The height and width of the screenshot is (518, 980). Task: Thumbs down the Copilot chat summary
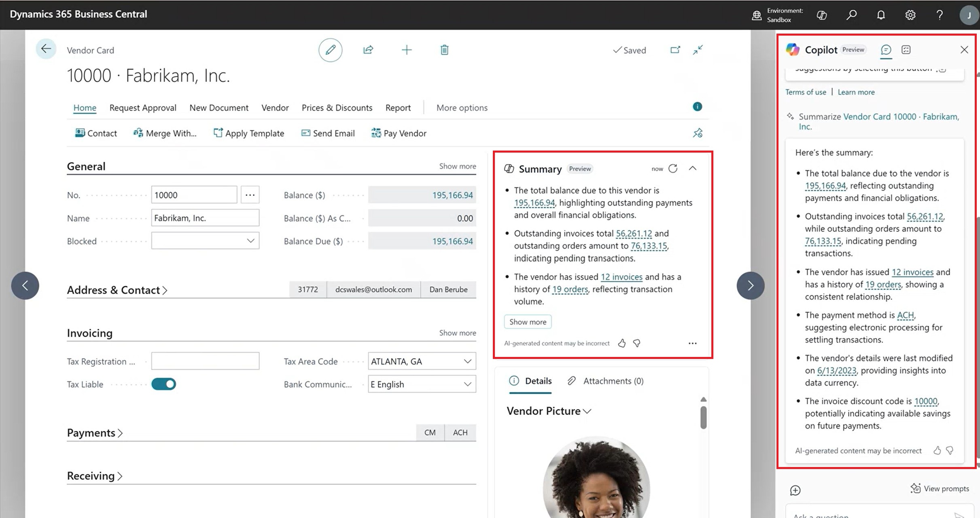click(950, 450)
